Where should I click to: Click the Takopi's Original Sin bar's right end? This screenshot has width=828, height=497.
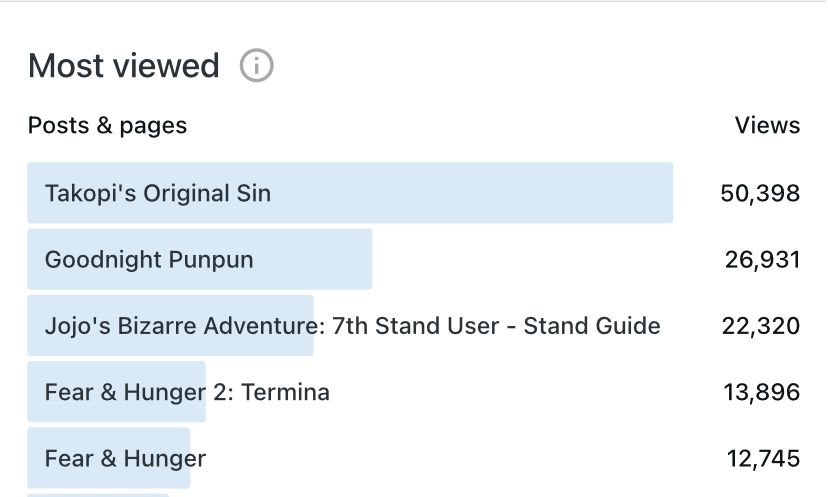click(x=663, y=193)
